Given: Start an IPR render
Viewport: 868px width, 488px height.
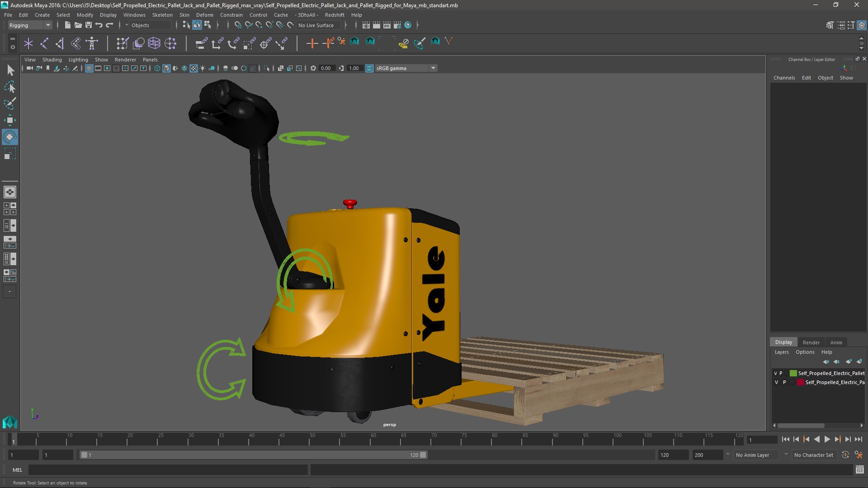Looking at the screenshot, I should (387, 25).
